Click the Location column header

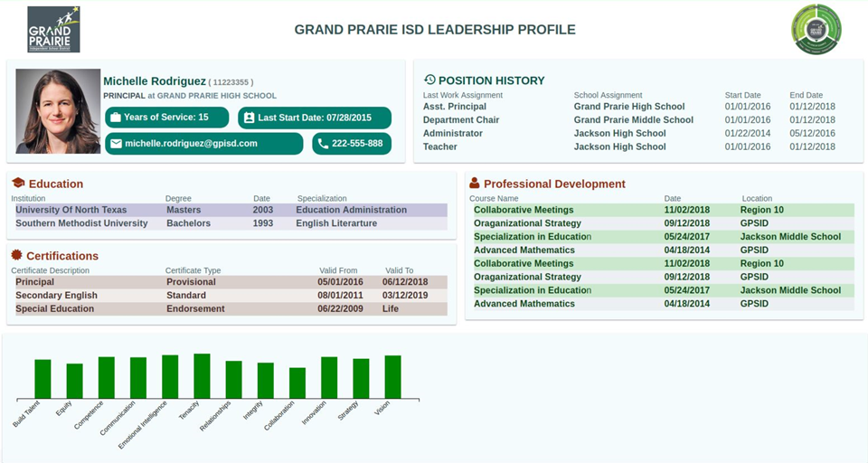[x=757, y=198]
